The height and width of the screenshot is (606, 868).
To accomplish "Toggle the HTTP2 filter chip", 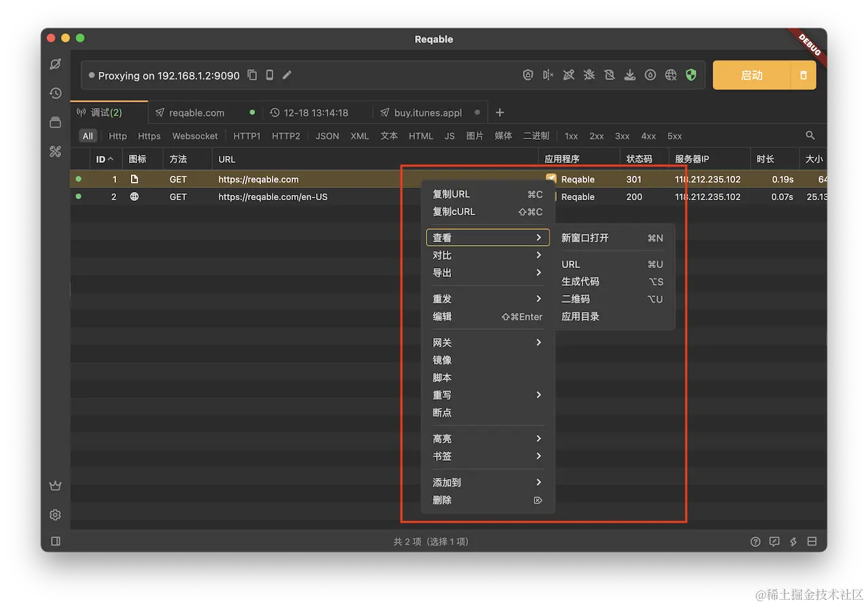I will pos(286,136).
